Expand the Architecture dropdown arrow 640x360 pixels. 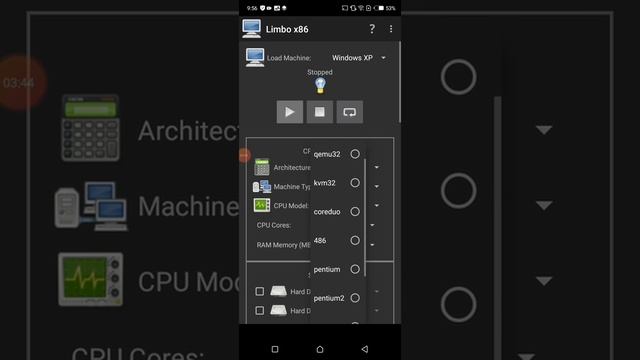(377, 167)
